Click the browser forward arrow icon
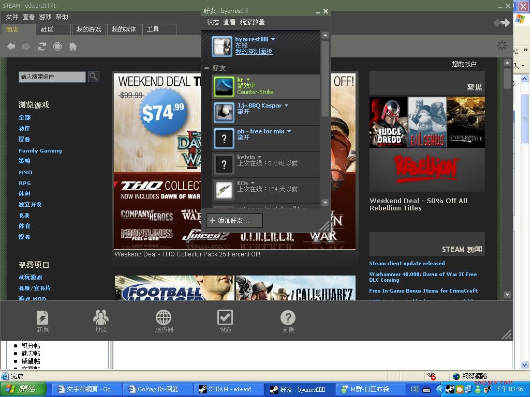This screenshot has height=397, width=532. tap(26, 47)
